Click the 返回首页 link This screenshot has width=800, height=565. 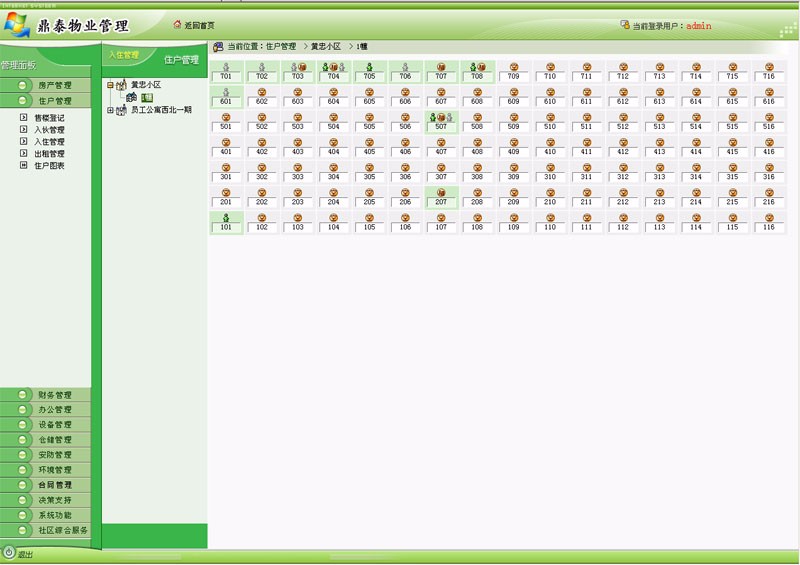pyautogui.click(x=199, y=25)
